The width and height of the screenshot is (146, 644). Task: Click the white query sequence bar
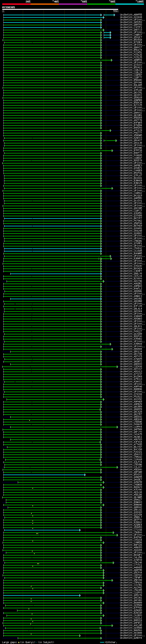tap(60, 10)
